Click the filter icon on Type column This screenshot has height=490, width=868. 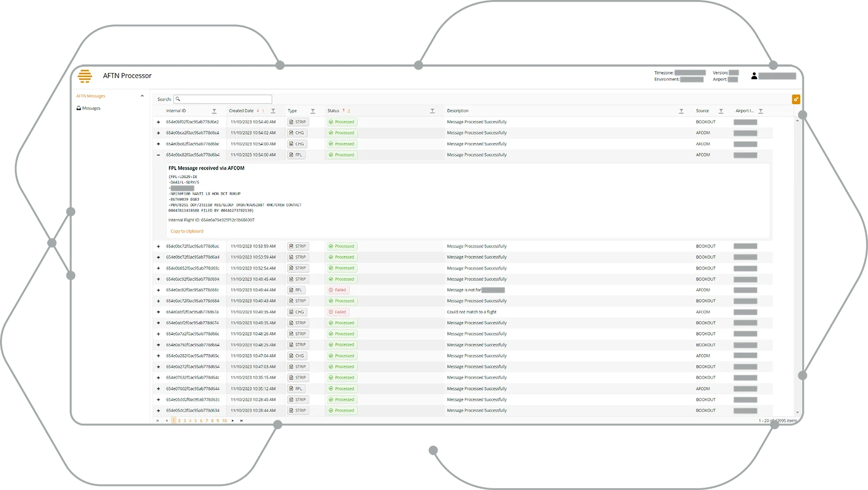point(312,111)
